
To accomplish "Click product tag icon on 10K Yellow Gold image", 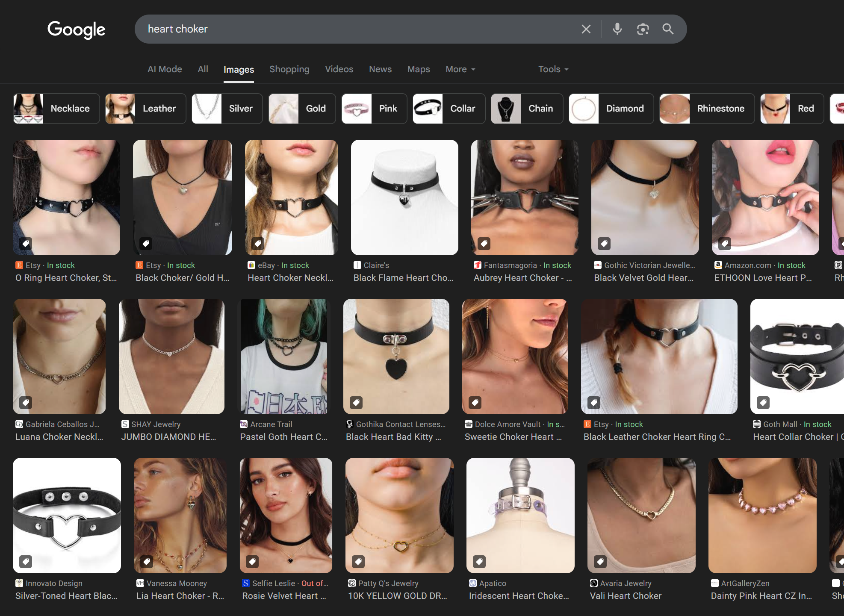I will [358, 562].
